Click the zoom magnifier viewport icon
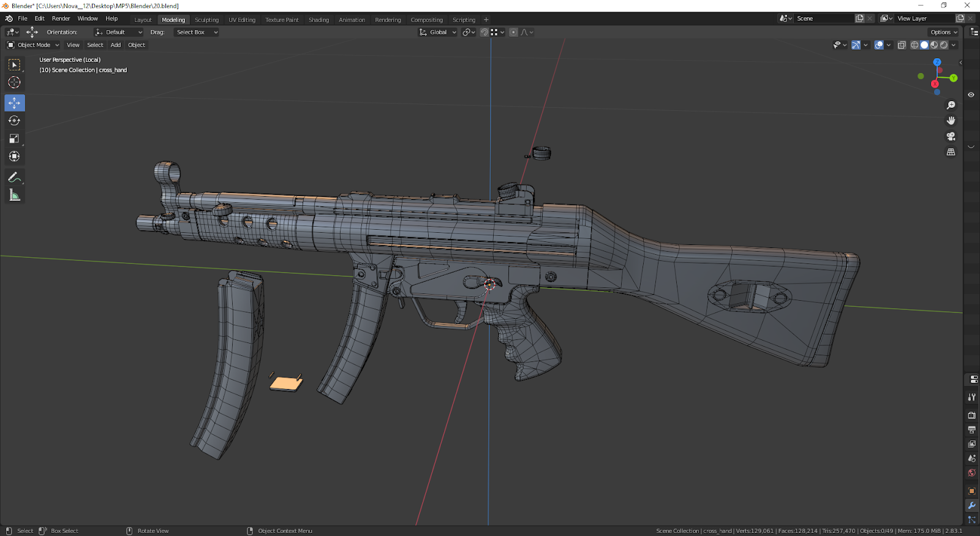The image size is (980, 536). [951, 105]
